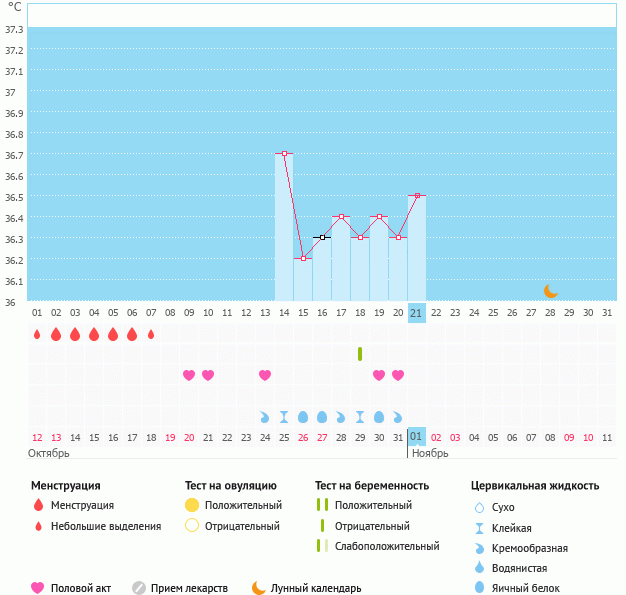Select the heart icon on day 13
626x595 pixels.
265,375
